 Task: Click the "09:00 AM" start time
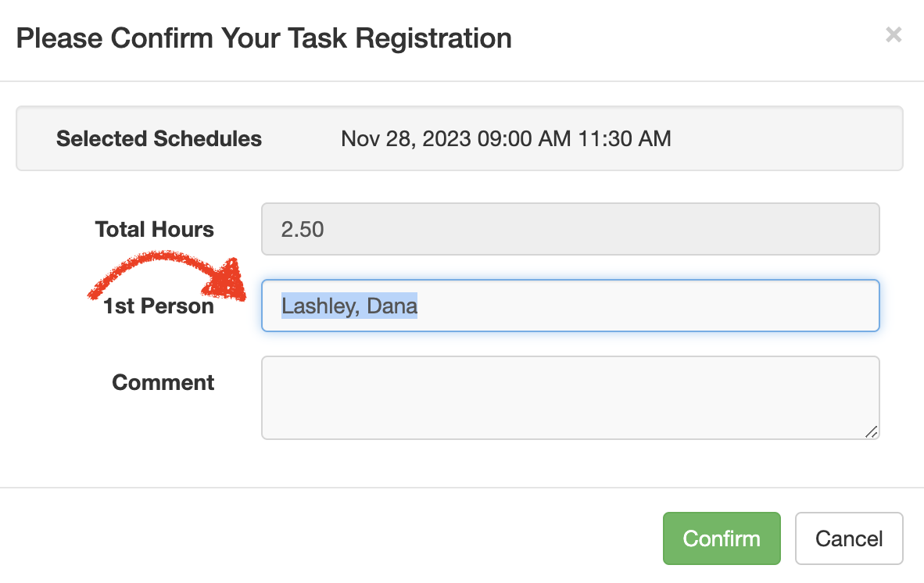click(525, 139)
